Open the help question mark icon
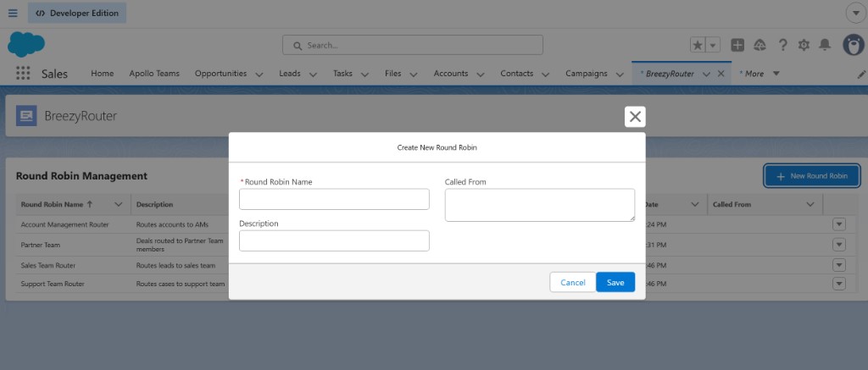 (782, 46)
